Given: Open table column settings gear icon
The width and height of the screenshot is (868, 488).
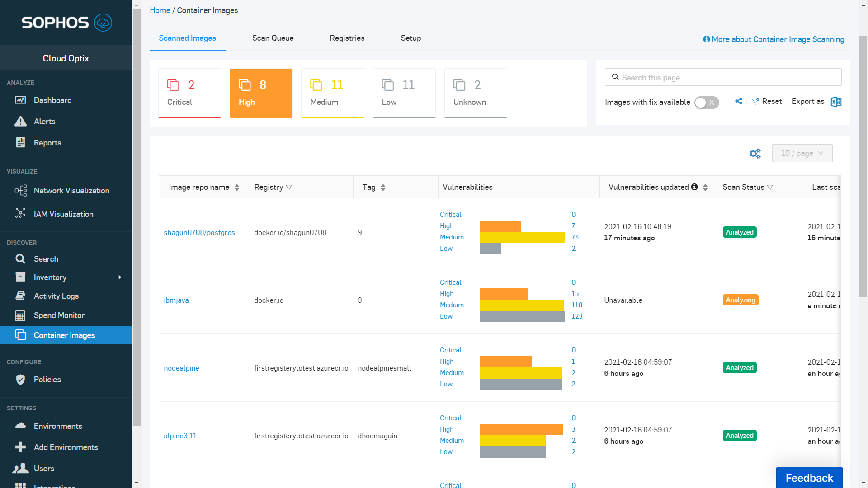Looking at the screenshot, I should click(755, 154).
